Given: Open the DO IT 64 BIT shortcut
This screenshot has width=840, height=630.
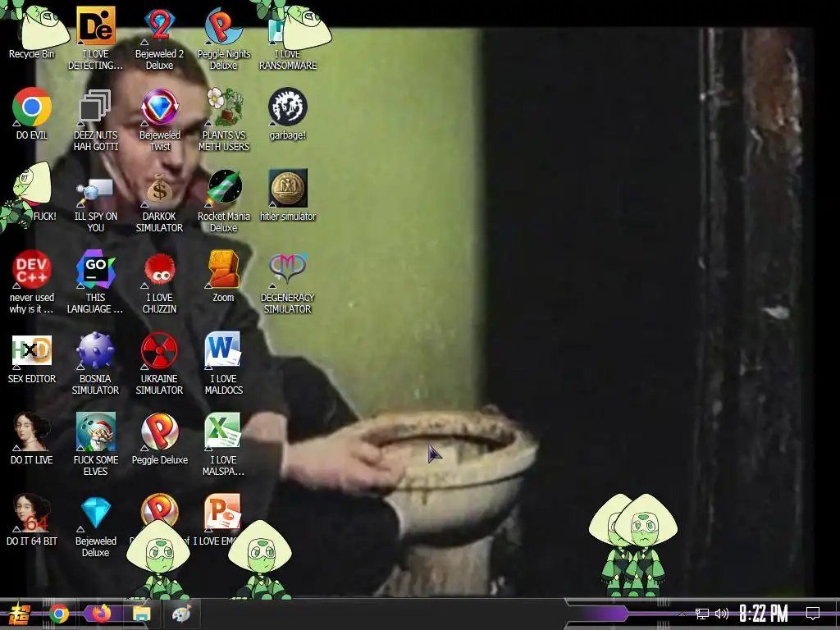Looking at the screenshot, I should (x=32, y=519).
